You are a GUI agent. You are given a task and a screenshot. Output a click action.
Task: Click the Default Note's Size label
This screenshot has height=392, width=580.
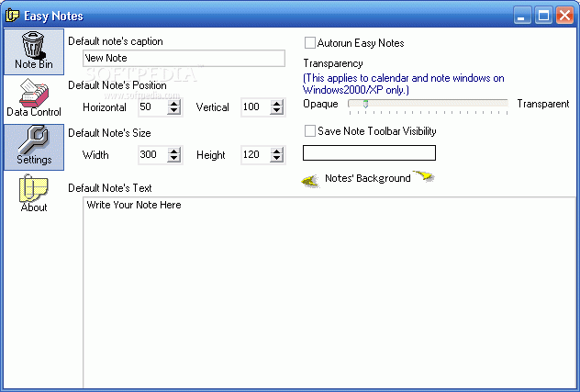click(x=109, y=133)
